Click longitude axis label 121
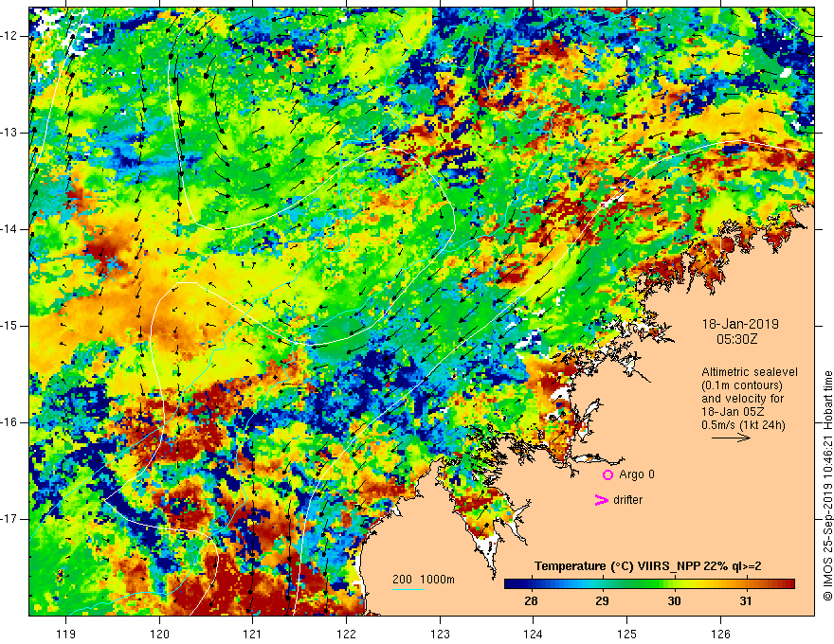834x644 pixels. click(x=253, y=634)
